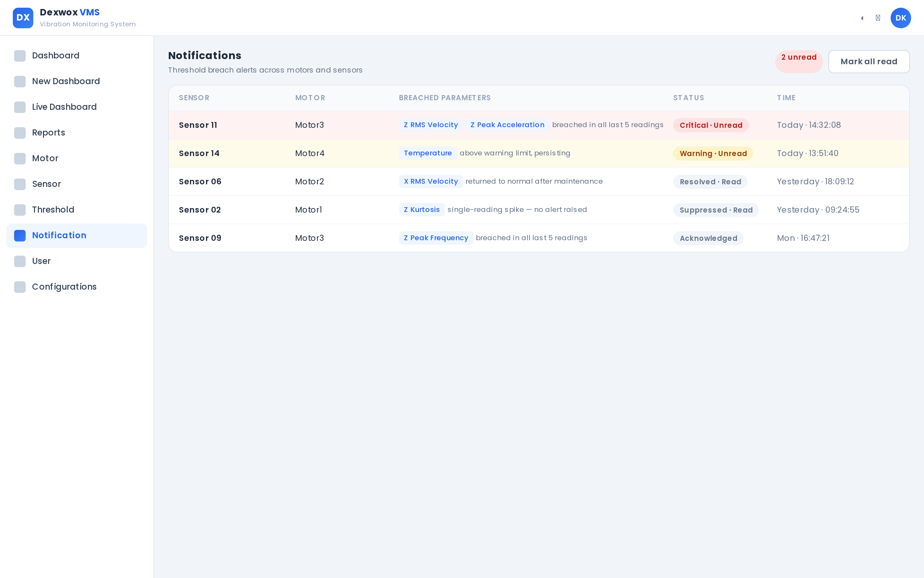Open the Motor page

tap(77, 158)
